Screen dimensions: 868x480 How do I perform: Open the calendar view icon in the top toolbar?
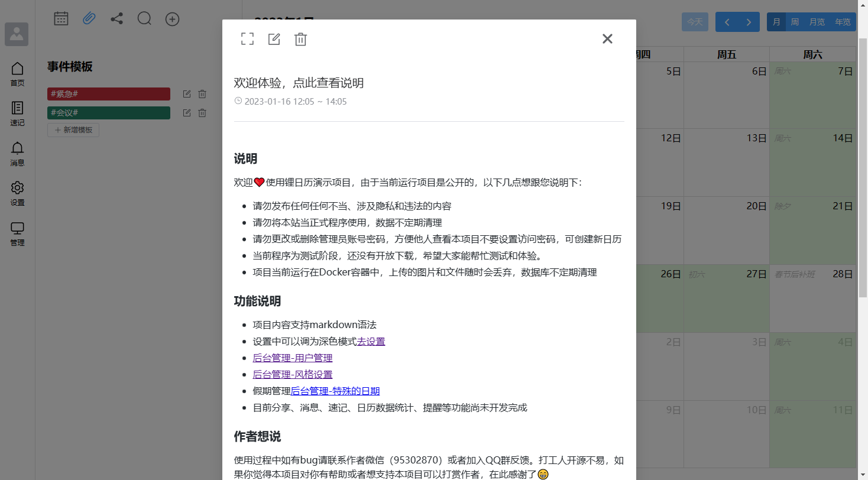pyautogui.click(x=61, y=19)
